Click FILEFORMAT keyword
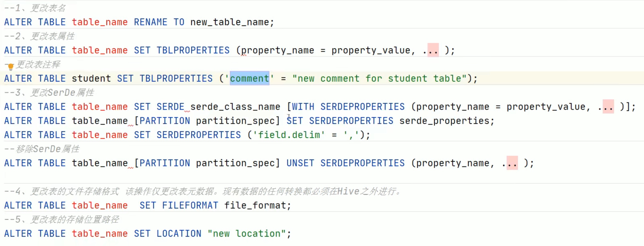This screenshot has width=644, height=246. pos(190,205)
